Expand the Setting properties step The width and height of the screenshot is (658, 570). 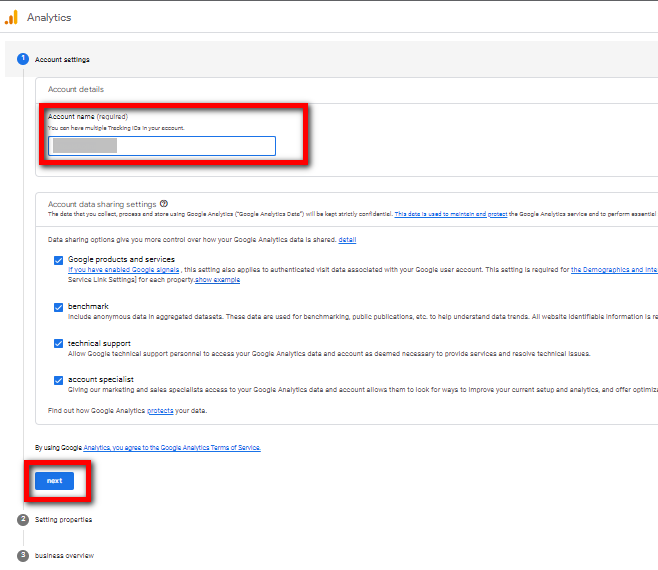click(63, 520)
